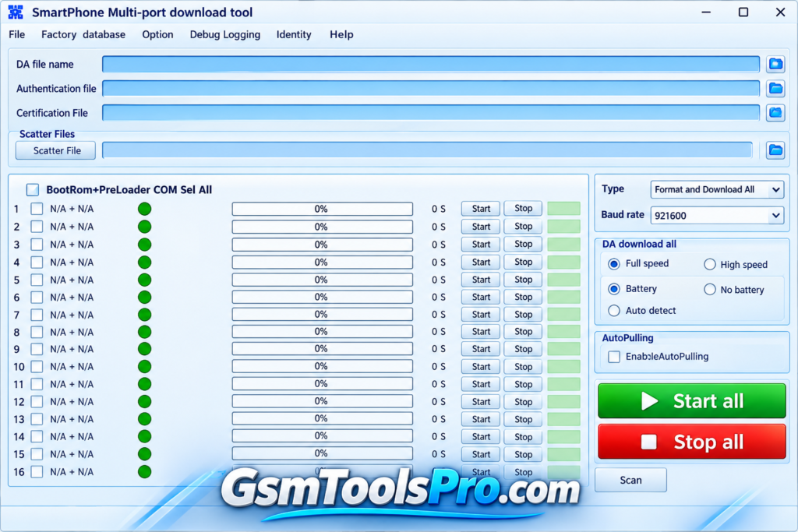The width and height of the screenshot is (798, 532).
Task: Click Start button for port 3
Action: [481, 244]
